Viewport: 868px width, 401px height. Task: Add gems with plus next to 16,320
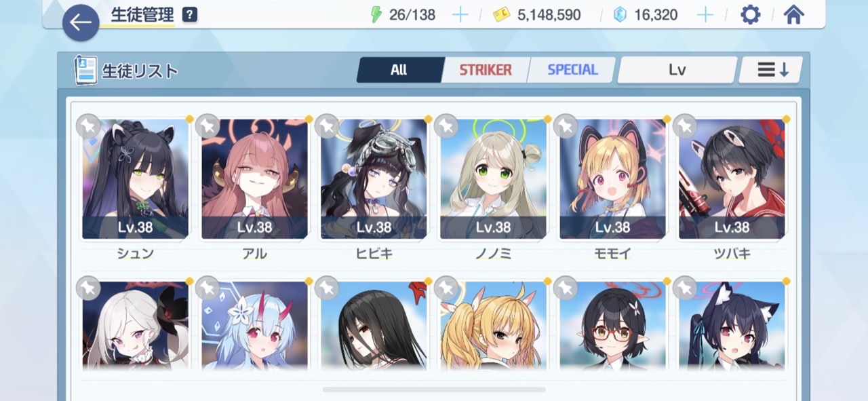coord(705,15)
